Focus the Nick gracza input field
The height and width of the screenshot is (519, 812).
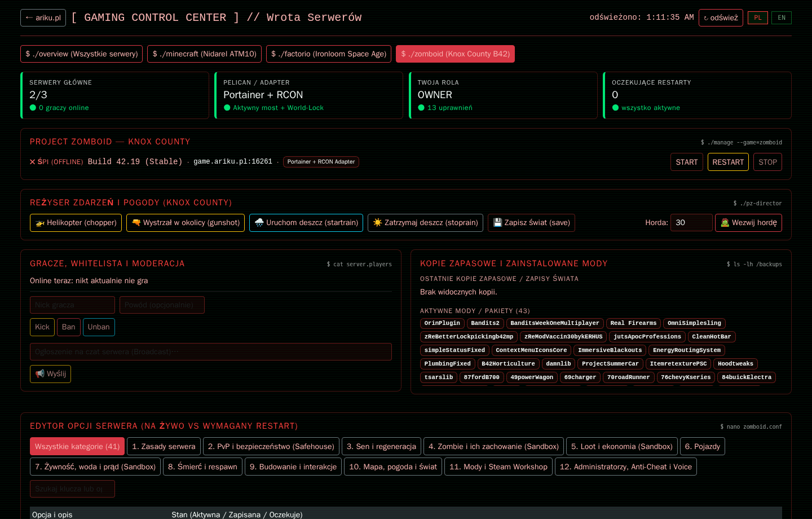pos(72,305)
